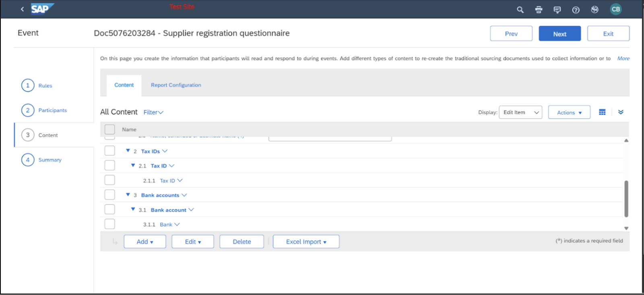Check the box for 2.1 Tax ID
Screen dimensions: 644x295
tap(109, 165)
